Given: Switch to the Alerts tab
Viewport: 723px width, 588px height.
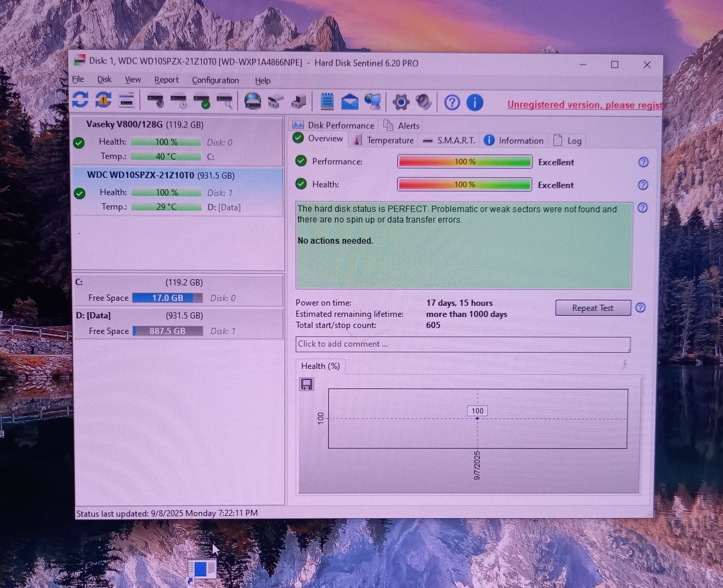Looking at the screenshot, I should point(401,126).
